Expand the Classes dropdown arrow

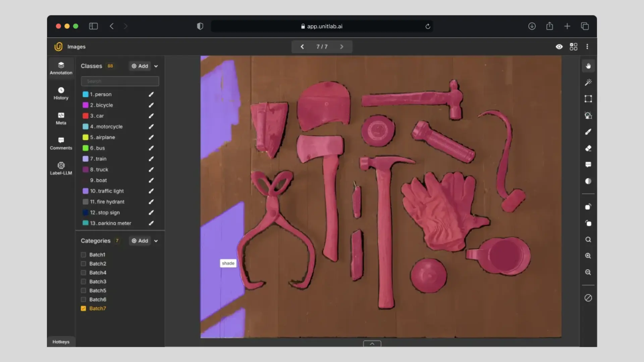coord(156,66)
